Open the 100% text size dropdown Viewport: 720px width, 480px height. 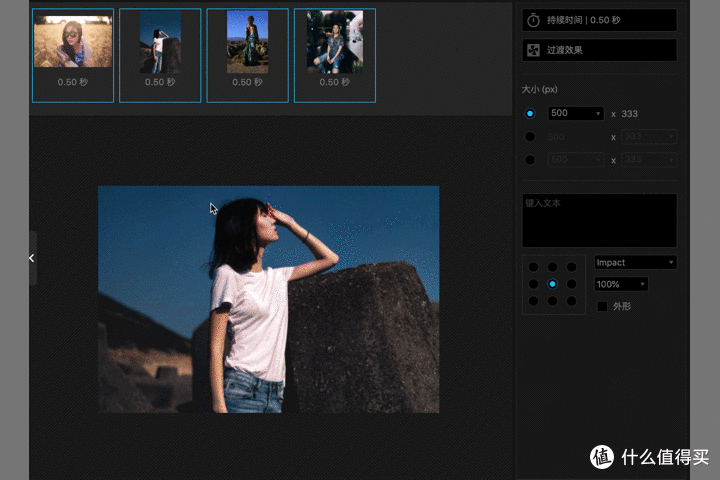[621, 284]
